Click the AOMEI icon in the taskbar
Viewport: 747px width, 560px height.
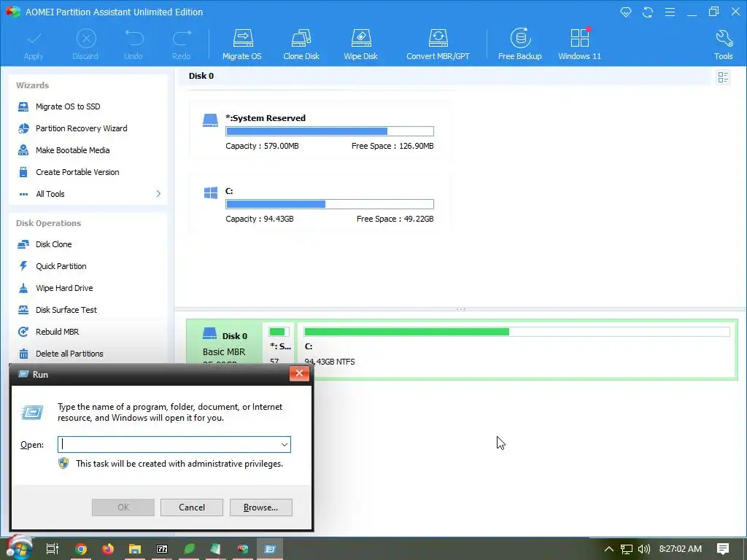[243, 549]
